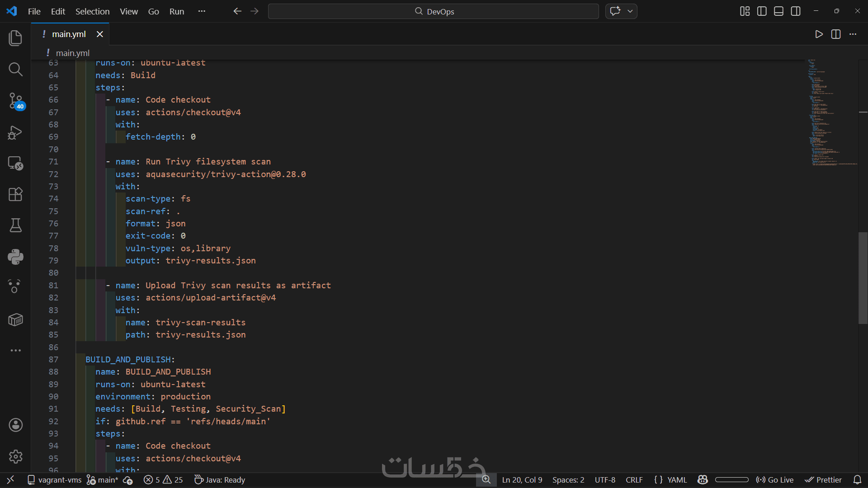The image size is (868, 488).
Task: Expand additional menu items via the ellipsis
Action: coord(202,11)
